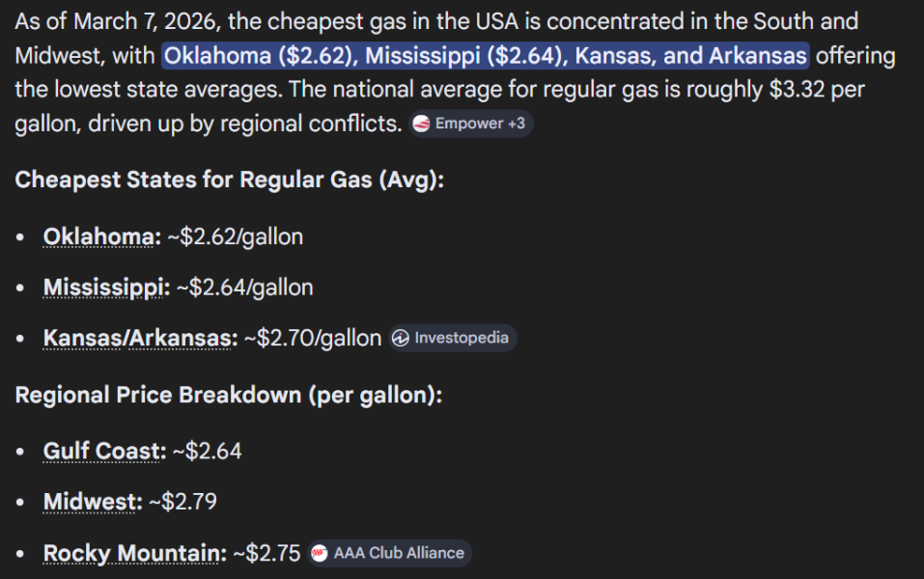Follow the Rocky Mountain underlined link
The width and height of the screenshot is (924, 579).
[x=133, y=553]
